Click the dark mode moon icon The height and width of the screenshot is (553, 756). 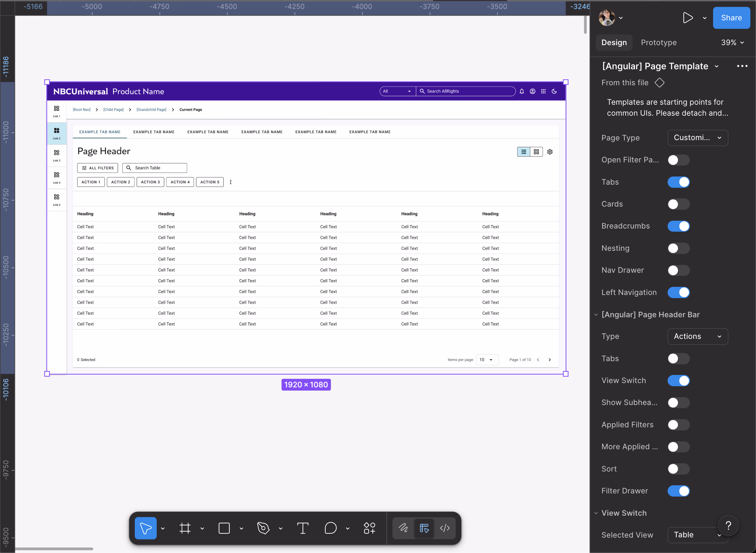[554, 91]
